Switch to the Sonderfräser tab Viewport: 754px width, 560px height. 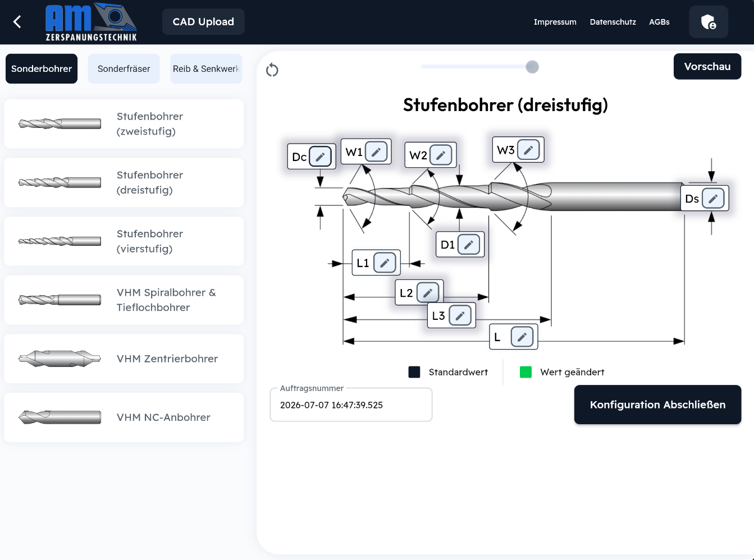click(124, 68)
